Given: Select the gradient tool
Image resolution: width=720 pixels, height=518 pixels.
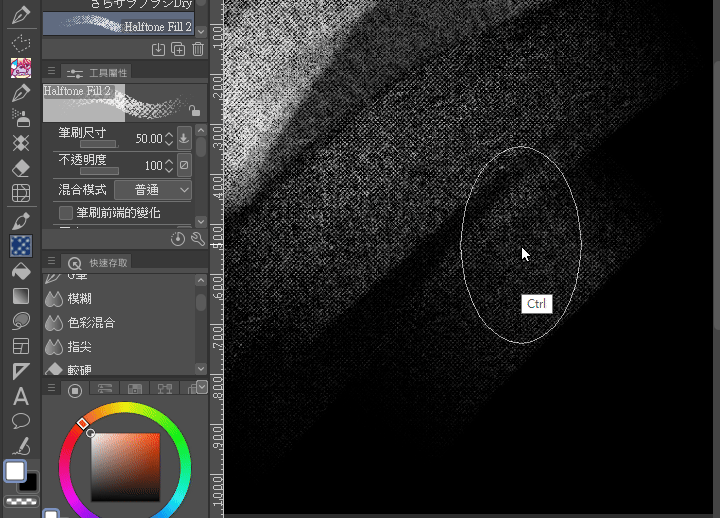Looking at the screenshot, I should point(21,296).
